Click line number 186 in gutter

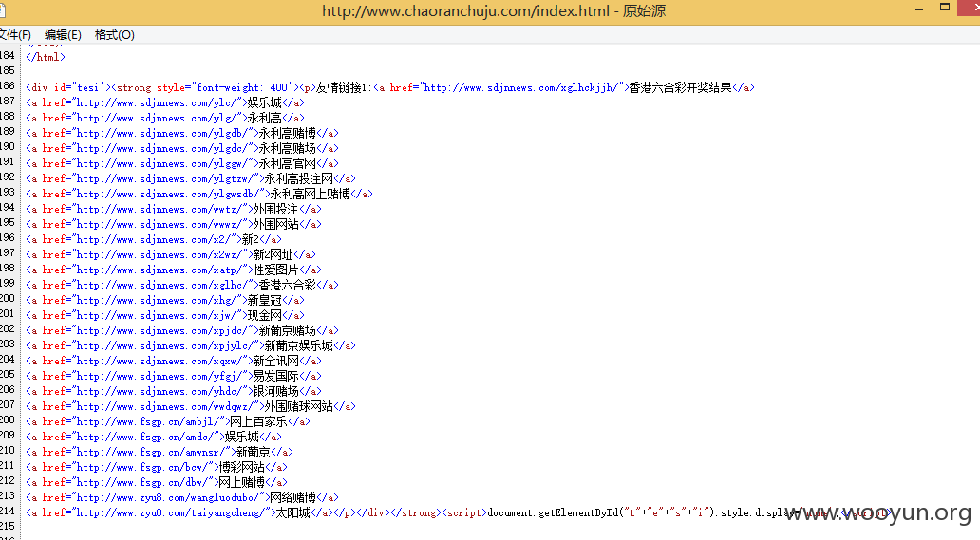(8, 85)
